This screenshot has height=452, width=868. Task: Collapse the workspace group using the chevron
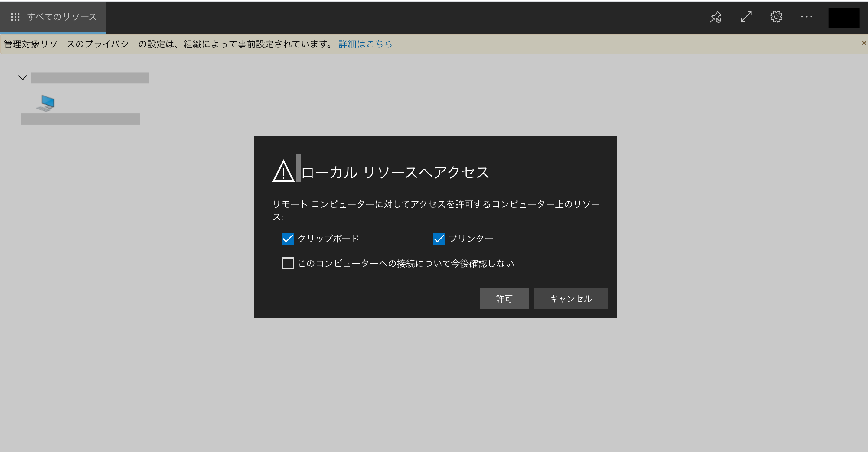coord(22,77)
